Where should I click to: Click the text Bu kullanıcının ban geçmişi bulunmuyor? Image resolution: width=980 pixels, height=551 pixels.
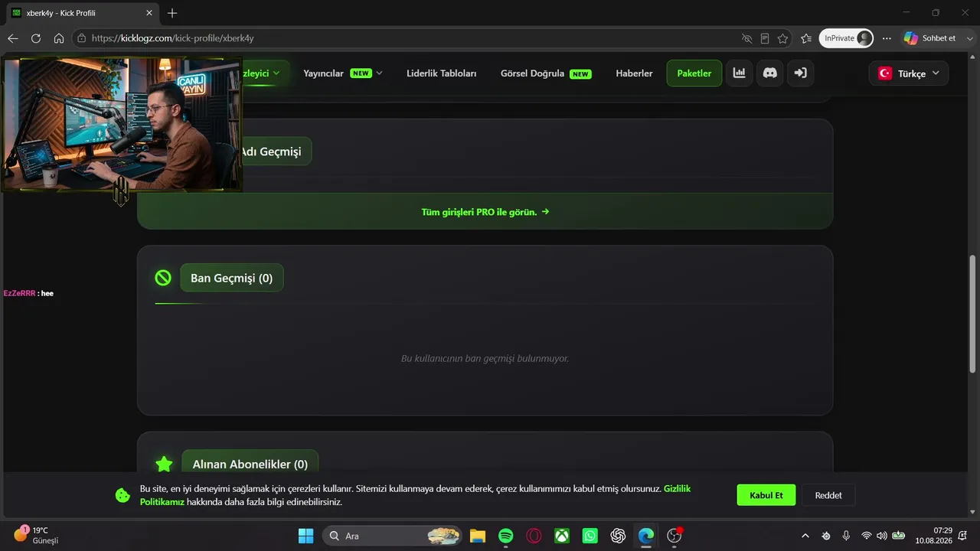pyautogui.click(x=485, y=358)
